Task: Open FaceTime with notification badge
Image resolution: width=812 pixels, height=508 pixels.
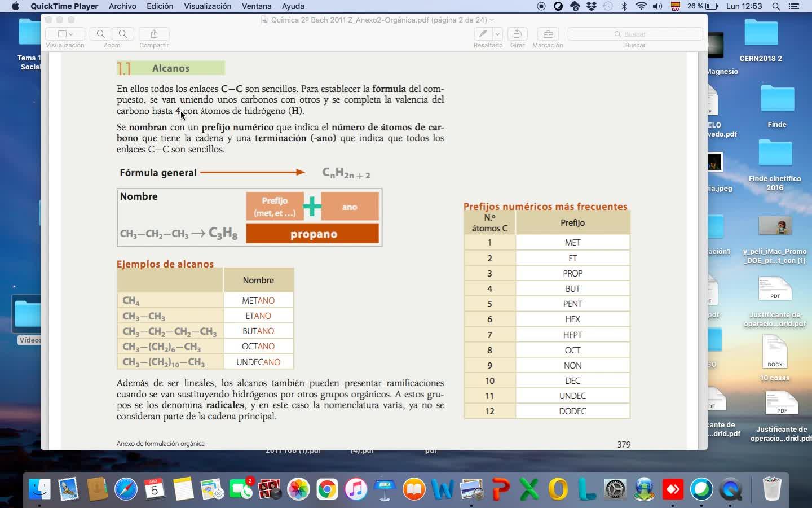Action: click(241, 489)
